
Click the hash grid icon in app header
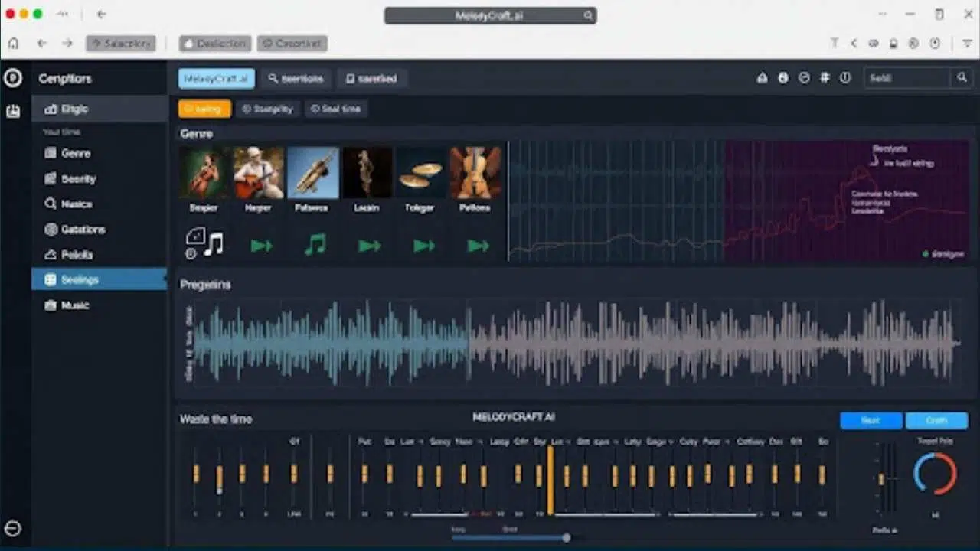[825, 78]
